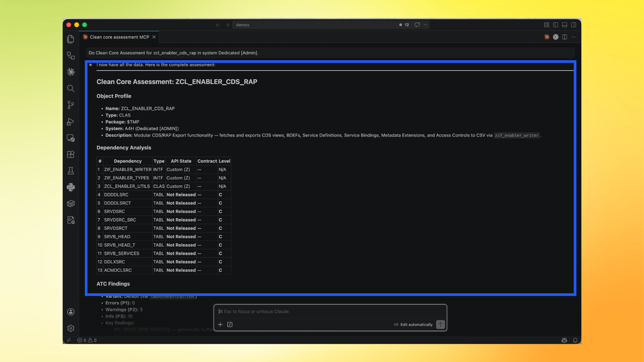
Task: Open the Source Control panel
Action: click(x=70, y=105)
